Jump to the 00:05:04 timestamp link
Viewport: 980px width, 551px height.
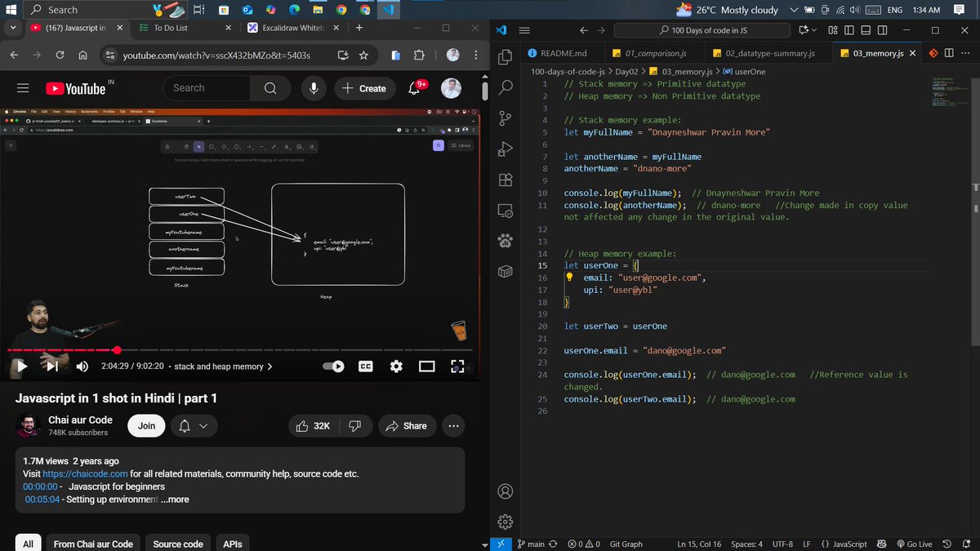tap(42, 500)
